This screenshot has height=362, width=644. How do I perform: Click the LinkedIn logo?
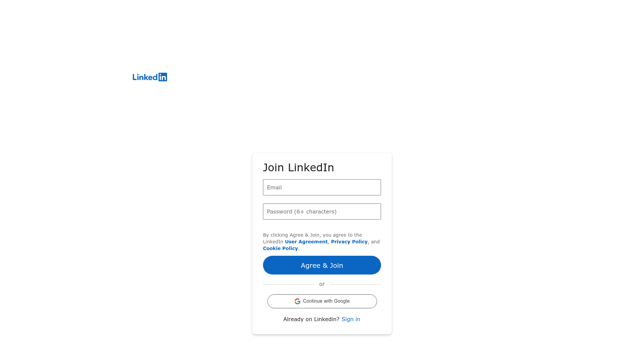click(150, 77)
